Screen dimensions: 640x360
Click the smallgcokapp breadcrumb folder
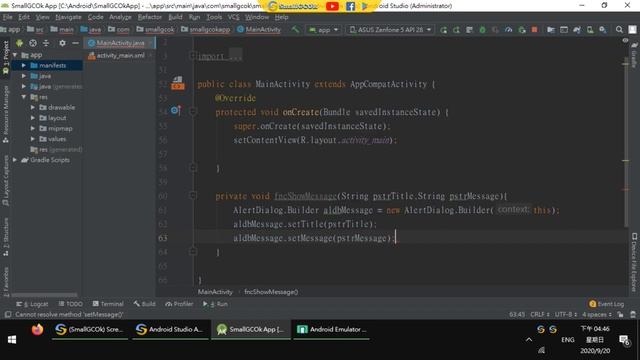[x=206, y=29]
